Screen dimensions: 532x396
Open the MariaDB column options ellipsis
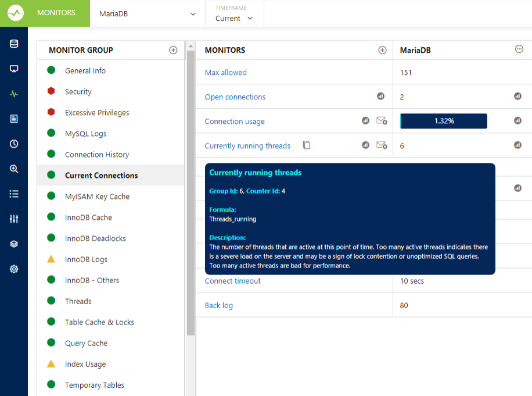(519, 49)
